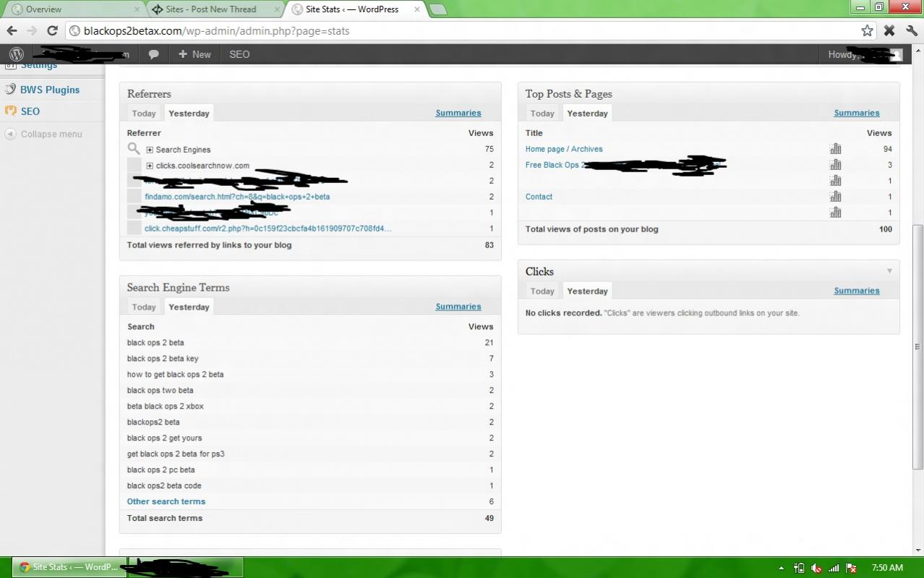This screenshot has height=578, width=924.
Task: Click the page's vertical scrollbar
Action: (x=917, y=346)
